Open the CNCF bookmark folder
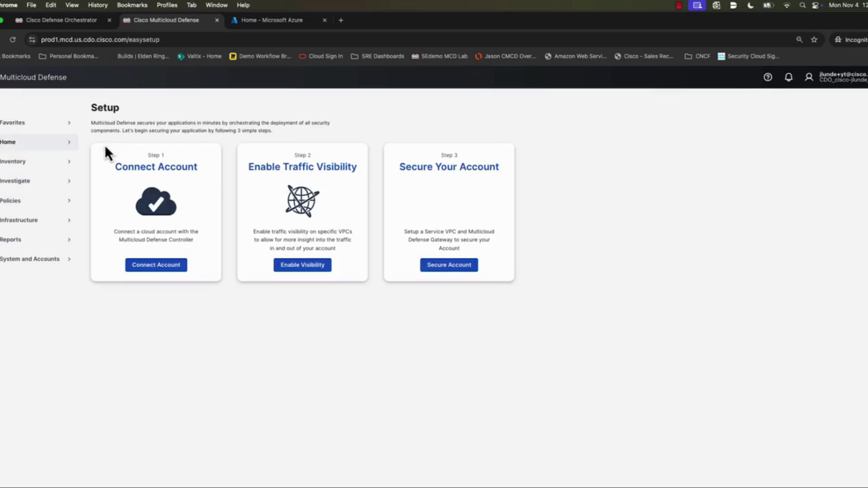This screenshot has height=488, width=868. pos(698,56)
